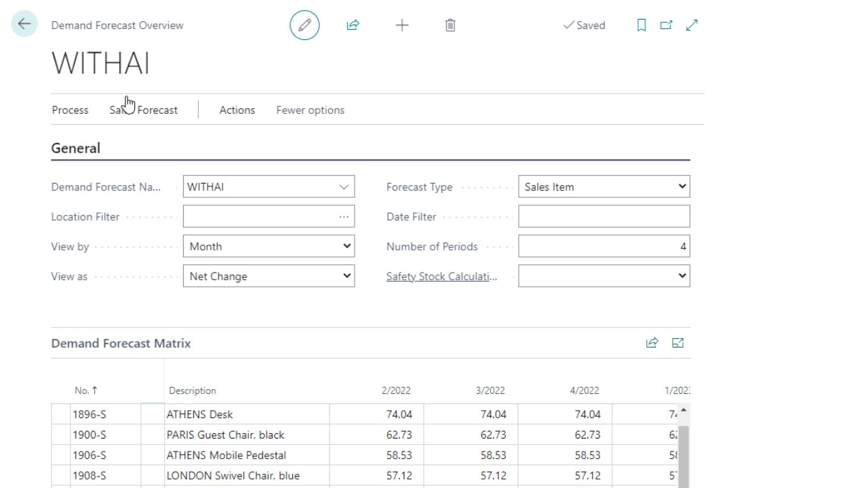Viewport: 868px width, 488px height.
Task: Click the bookmark icon
Action: [641, 25]
